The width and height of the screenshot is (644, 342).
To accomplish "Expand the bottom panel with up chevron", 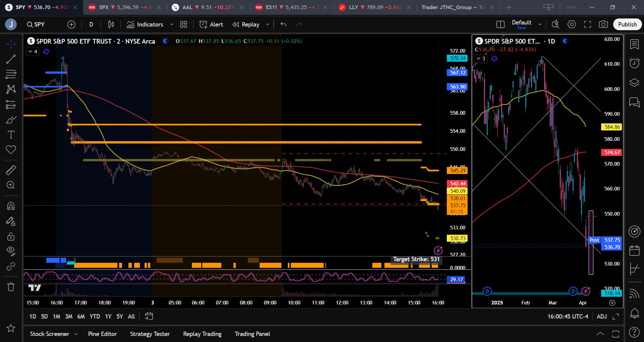I will [600, 334].
